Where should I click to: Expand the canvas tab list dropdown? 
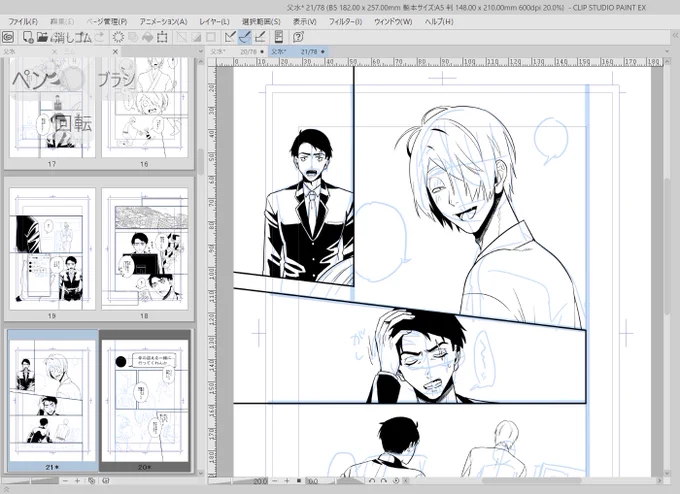point(667,51)
